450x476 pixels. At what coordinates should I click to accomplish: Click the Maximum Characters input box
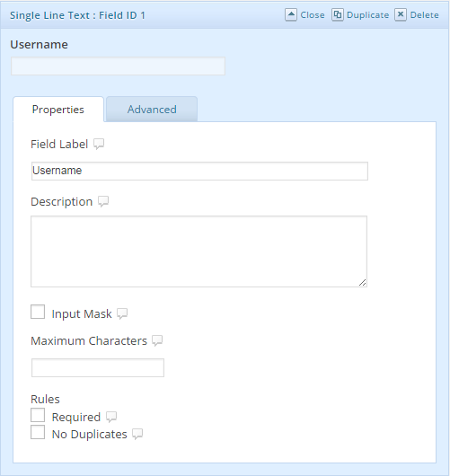98,367
